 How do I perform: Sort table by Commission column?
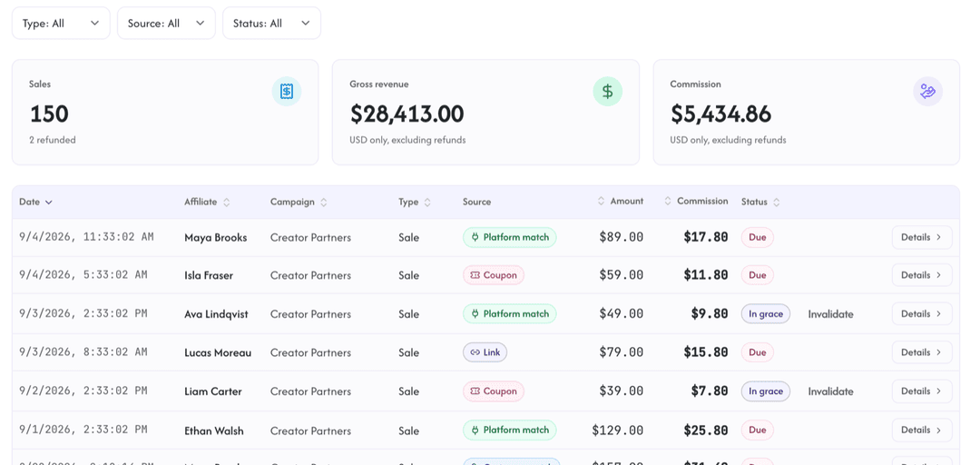696,201
